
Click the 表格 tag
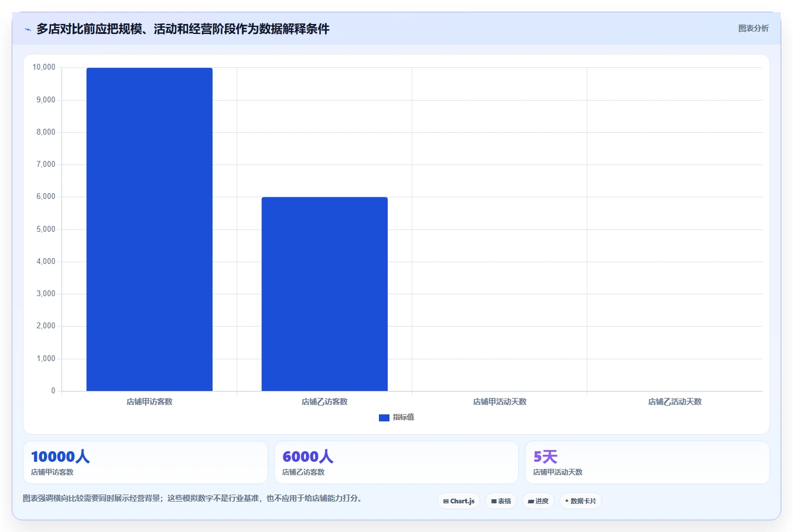point(501,501)
